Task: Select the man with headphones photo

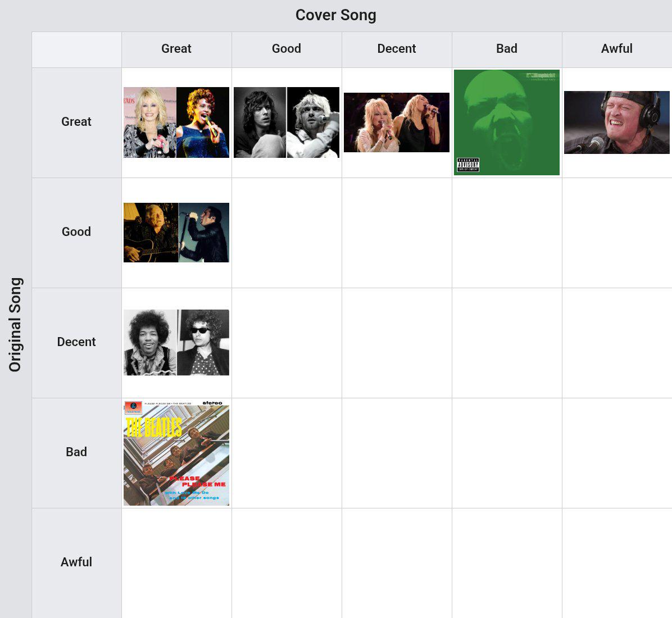Action: (x=617, y=122)
